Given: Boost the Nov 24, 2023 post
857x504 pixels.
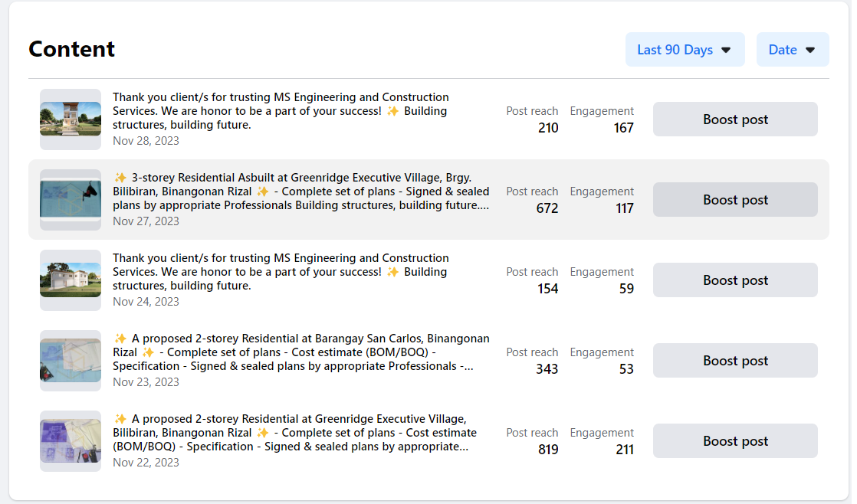Looking at the screenshot, I should point(735,280).
